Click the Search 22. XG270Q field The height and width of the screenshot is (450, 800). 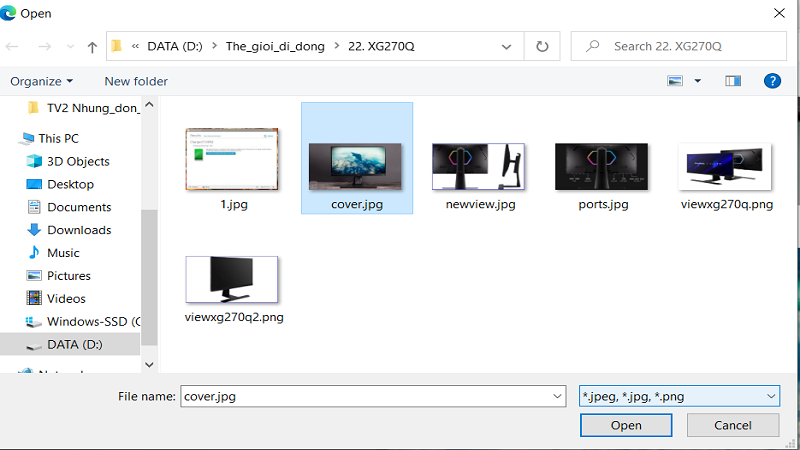click(679, 46)
